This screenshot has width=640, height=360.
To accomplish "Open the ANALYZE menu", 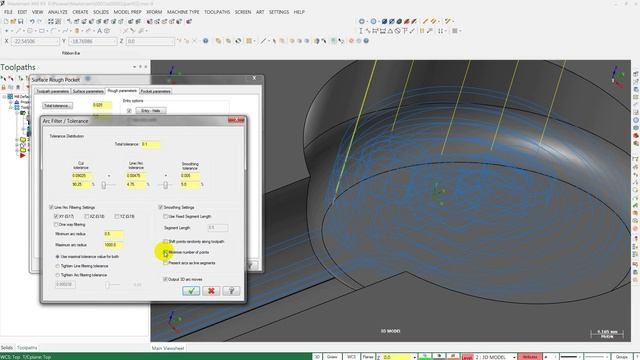I will pyautogui.click(x=58, y=12).
